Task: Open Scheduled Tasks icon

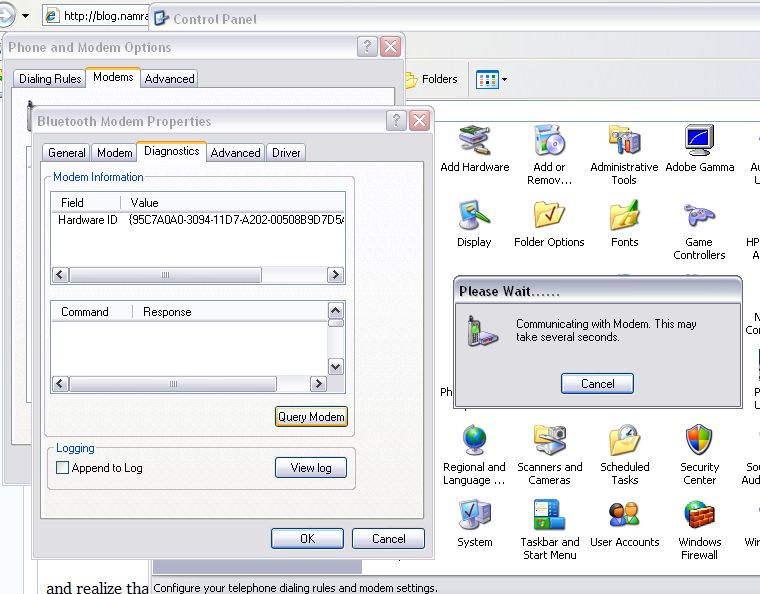Action: [x=624, y=441]
